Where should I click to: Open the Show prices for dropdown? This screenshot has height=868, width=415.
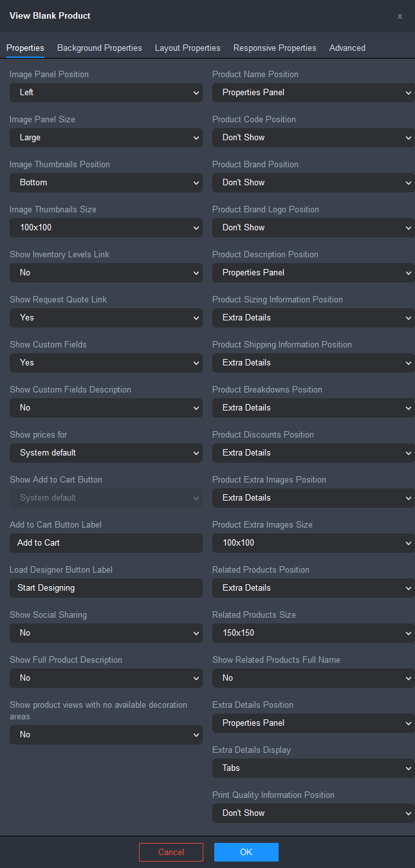(106, 453)
